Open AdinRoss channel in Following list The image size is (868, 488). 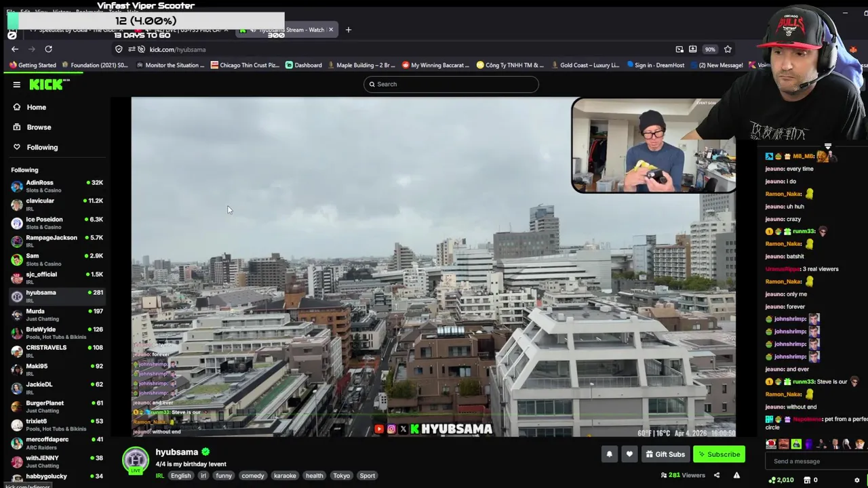57,186
